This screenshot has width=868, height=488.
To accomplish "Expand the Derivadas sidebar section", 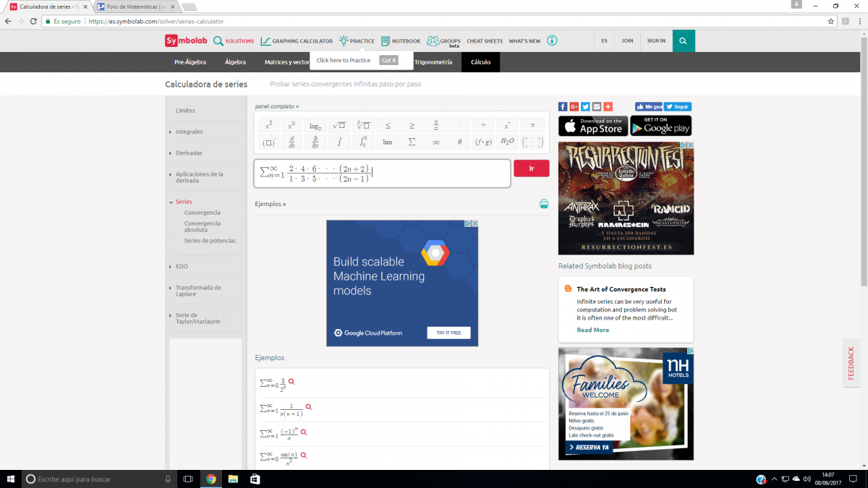I will [189, 153].
